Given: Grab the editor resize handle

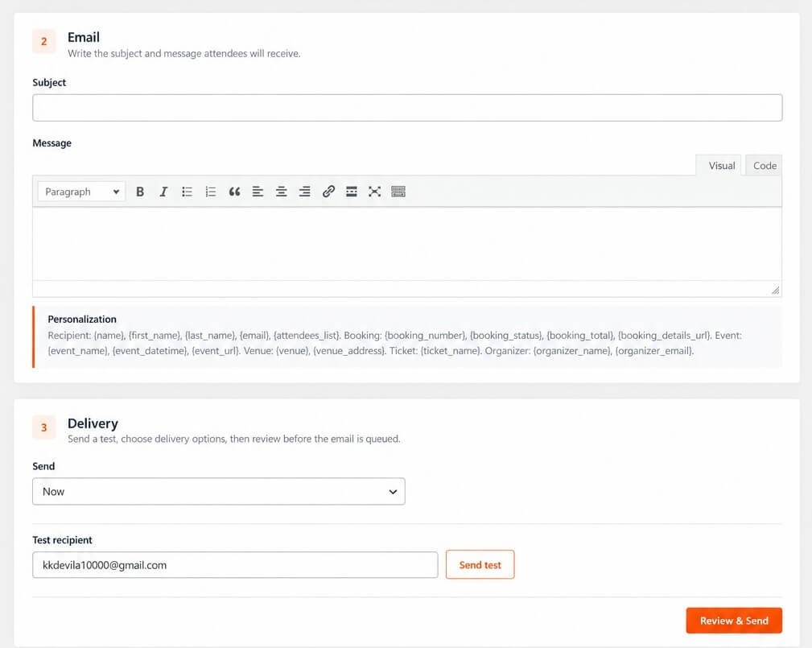Looking at the screenshot, I should point(775,290).
